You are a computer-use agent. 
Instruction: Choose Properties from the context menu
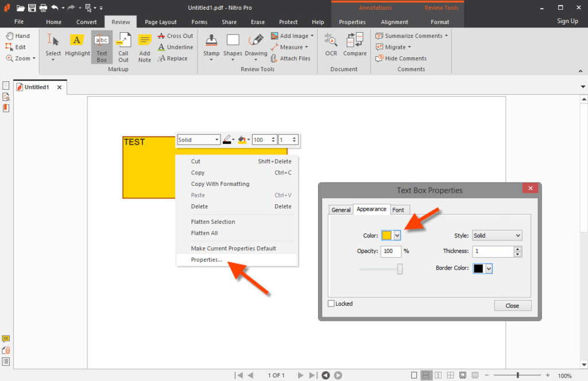[x=206, y=259]
